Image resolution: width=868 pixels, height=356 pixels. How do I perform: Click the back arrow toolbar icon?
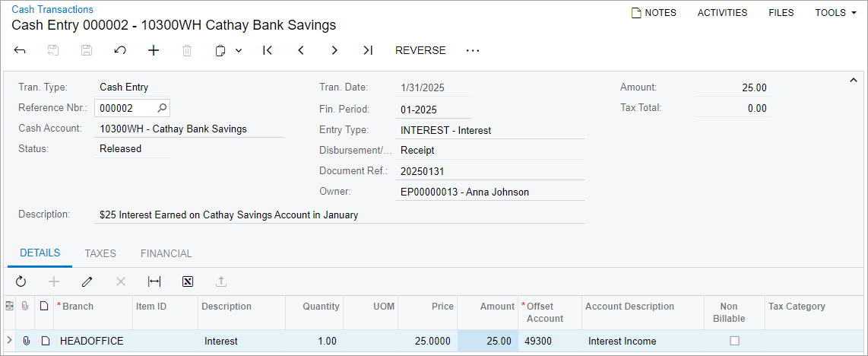[21, 50]
